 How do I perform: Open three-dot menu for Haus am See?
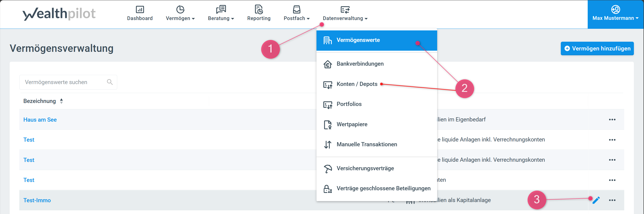(x=612, y=120)
